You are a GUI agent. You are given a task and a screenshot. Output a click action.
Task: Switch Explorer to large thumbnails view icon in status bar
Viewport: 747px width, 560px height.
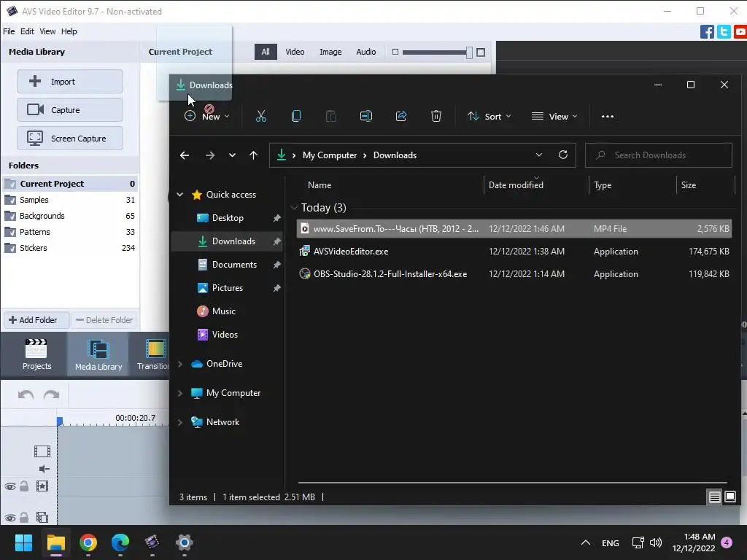click(729, 497)
